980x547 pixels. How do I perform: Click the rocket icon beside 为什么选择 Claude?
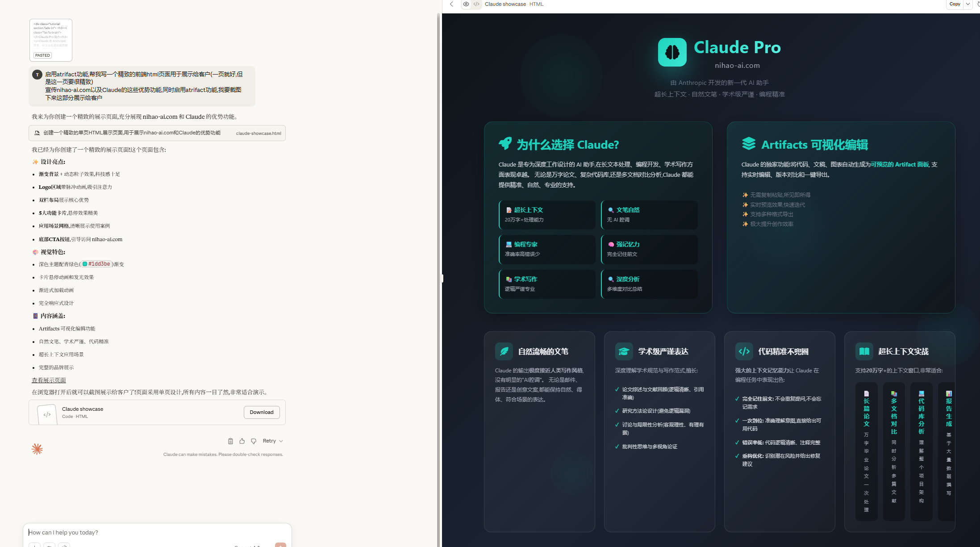tap(505, 144)
